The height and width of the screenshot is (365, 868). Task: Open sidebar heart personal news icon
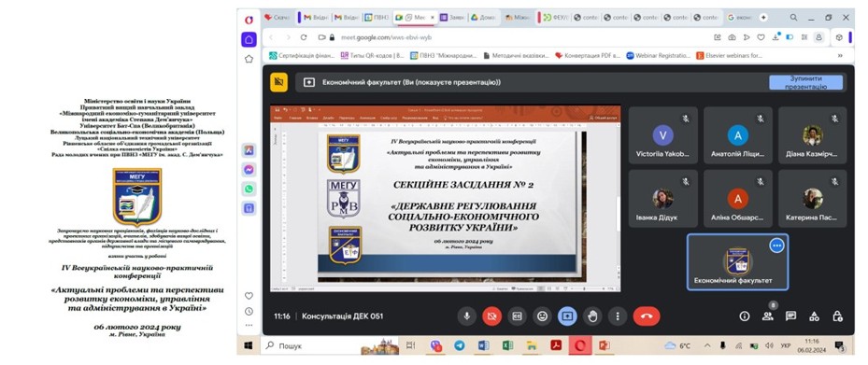(x=249, y=296)
